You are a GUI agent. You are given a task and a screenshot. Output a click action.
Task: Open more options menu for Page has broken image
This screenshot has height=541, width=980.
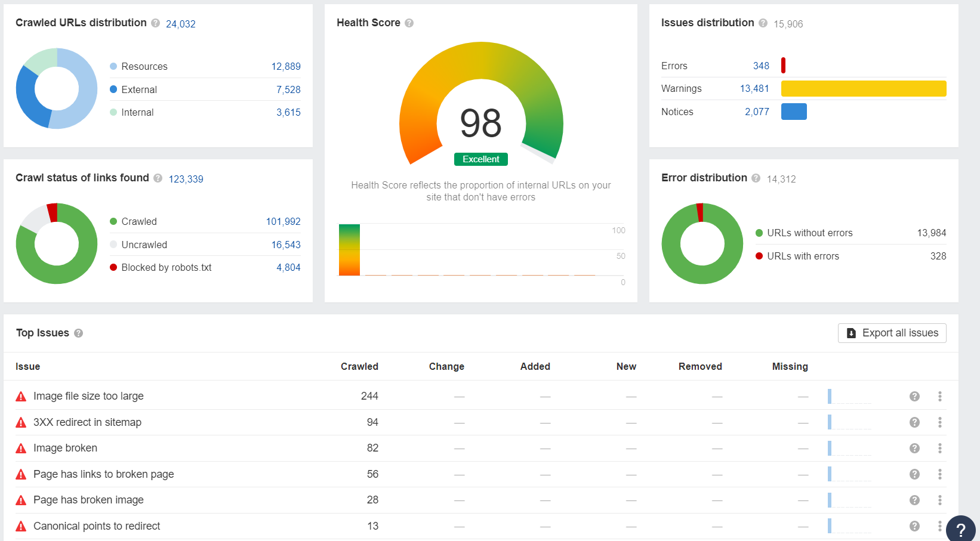pos(939,500)
